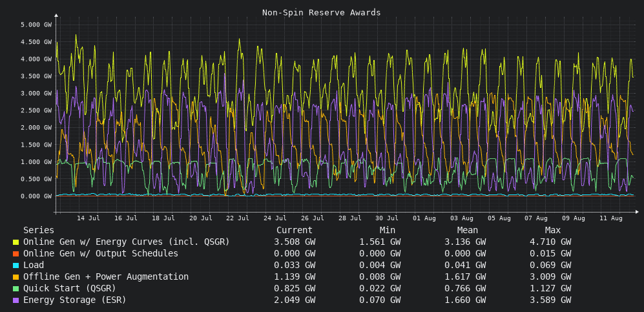Click the 0.004 GW min value

(x=380, y=265)
